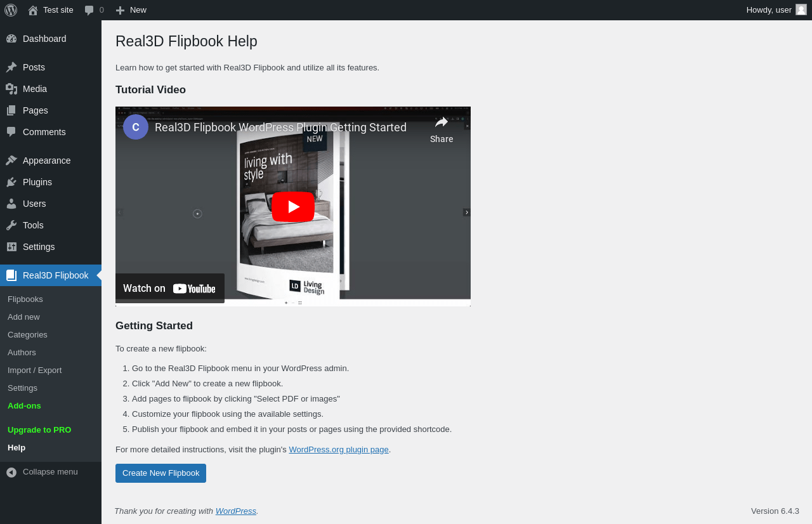Click the Real3D Flipbook book icon
Viewport: 812px width, 524px height.
[x=11, y=275]
